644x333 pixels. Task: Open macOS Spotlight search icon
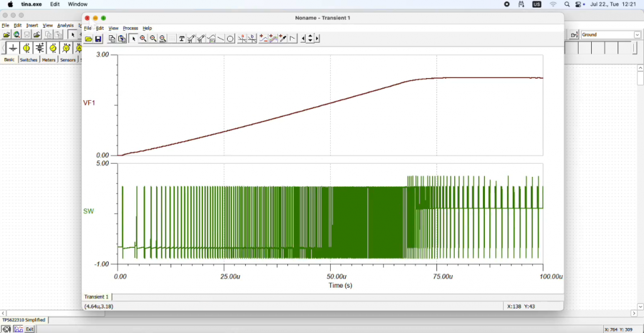coord(567,4)
